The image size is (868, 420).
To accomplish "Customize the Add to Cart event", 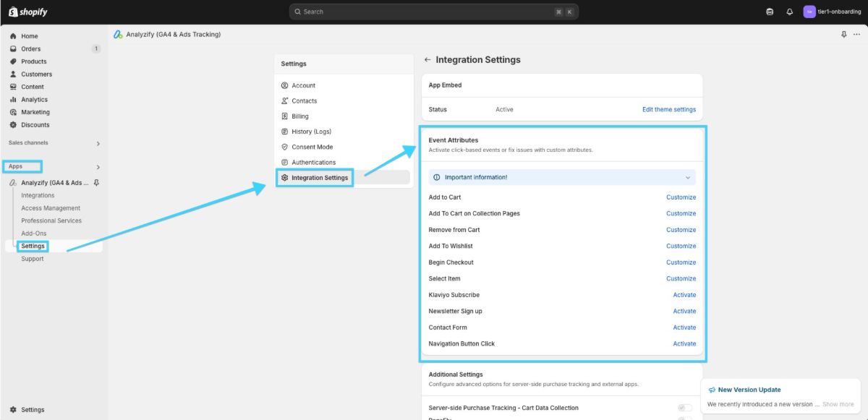I will pyautogui.click(x=681, y=197).
